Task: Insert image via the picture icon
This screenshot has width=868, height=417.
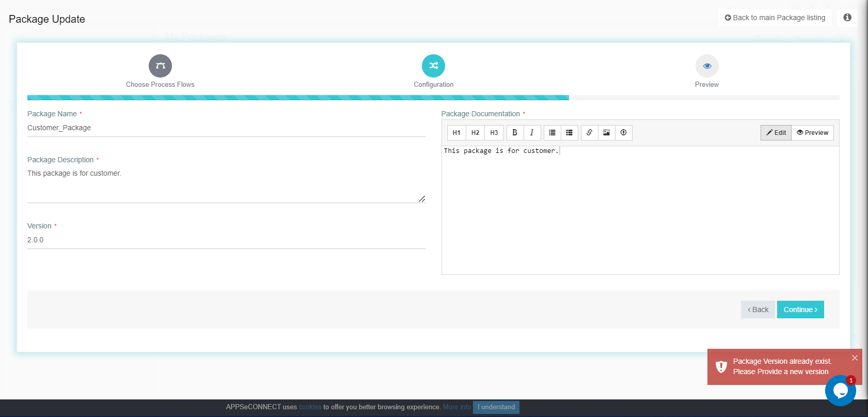Action: click(x=606, y=133)
